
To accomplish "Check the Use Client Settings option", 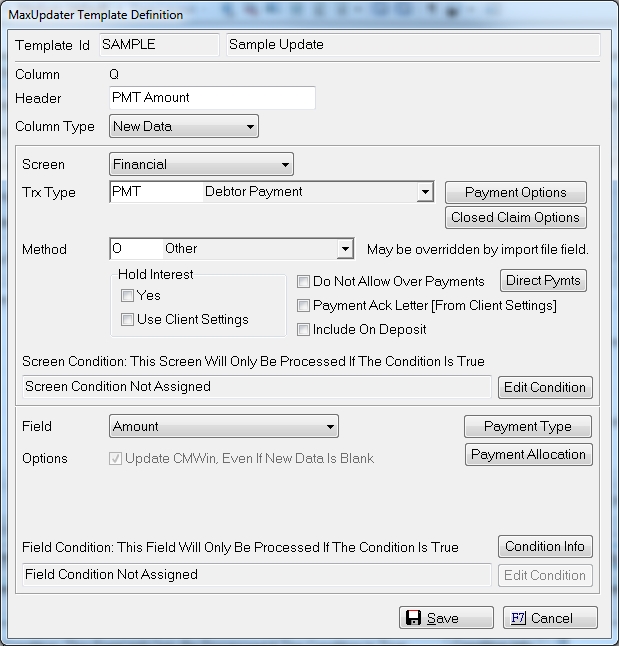I will [128, 320].
